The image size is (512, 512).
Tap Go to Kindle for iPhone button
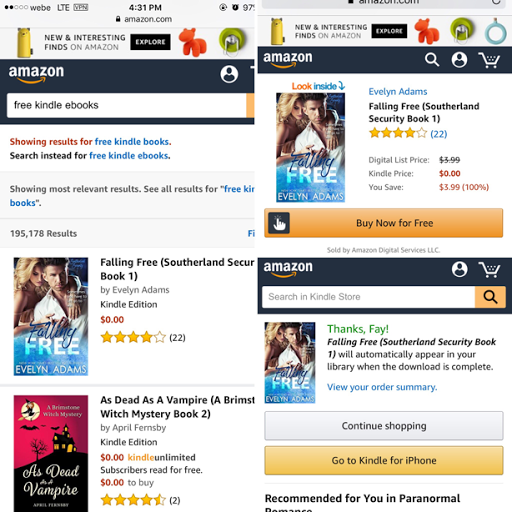[x=384, y=460]
